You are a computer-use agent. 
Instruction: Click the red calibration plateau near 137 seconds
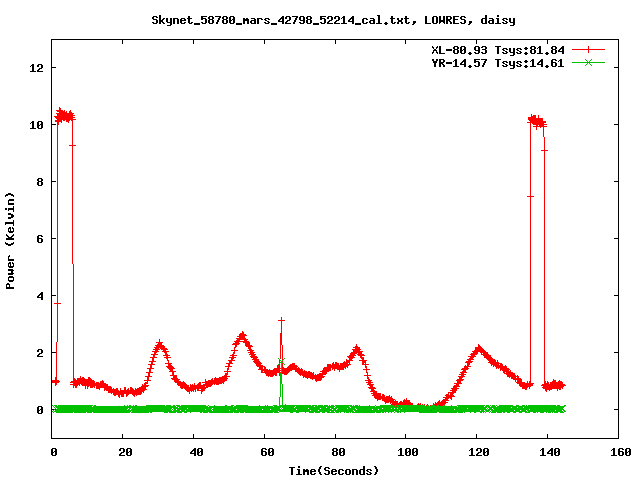[x=537, y=121]
